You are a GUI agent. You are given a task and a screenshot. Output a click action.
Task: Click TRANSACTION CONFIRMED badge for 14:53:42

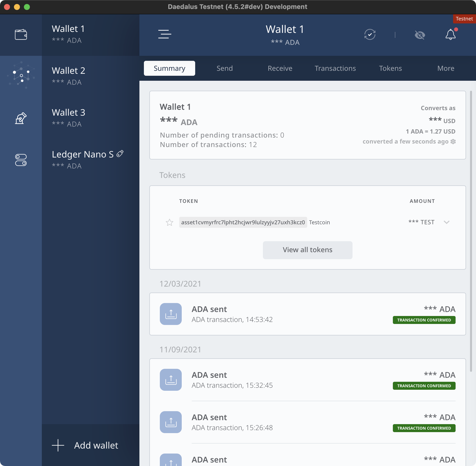[x=424, y=320]
